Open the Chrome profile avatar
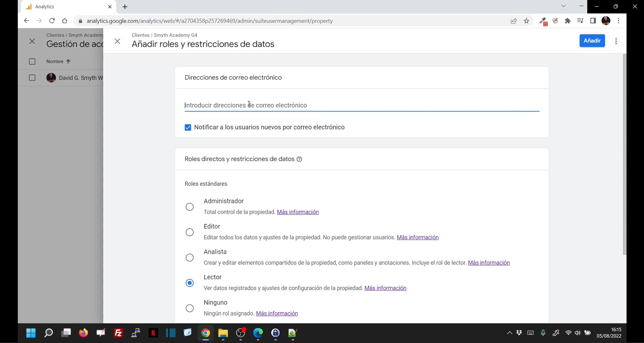 [x=606, y=21]
